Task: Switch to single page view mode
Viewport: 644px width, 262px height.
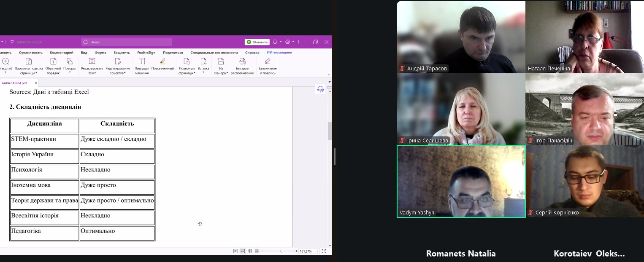Action: pos(235,251)
